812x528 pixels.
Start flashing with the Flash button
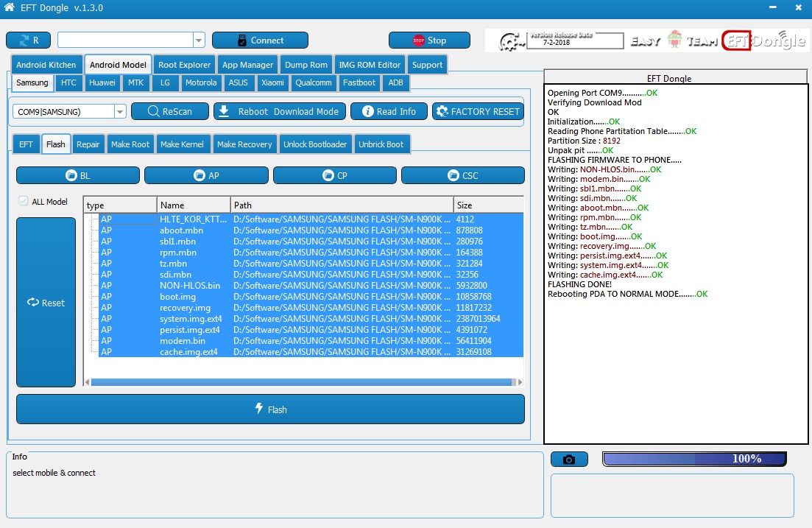270,409
